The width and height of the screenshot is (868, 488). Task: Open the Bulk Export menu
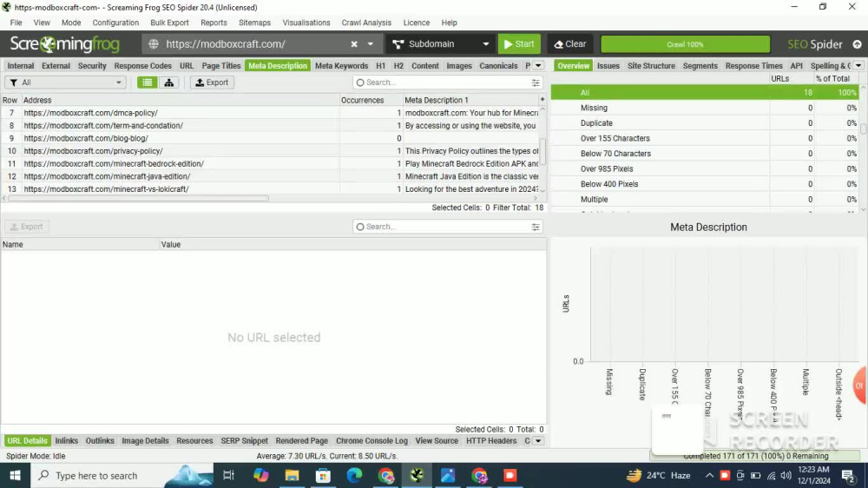169,23
